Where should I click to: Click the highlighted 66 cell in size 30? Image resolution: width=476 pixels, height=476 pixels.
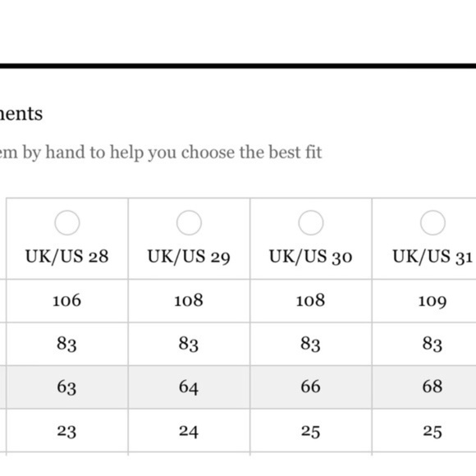[x=310, y=387]
